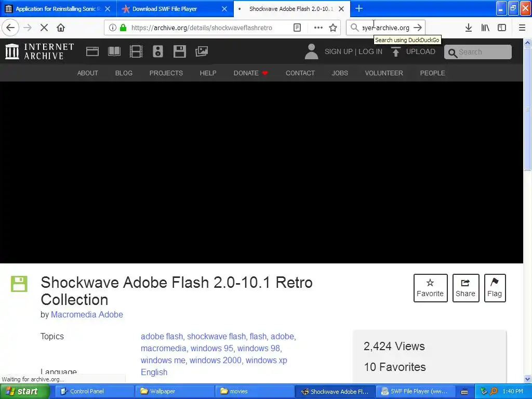Switch to Application for Reinstalling Sonic tab

click(x=58, y=9)
